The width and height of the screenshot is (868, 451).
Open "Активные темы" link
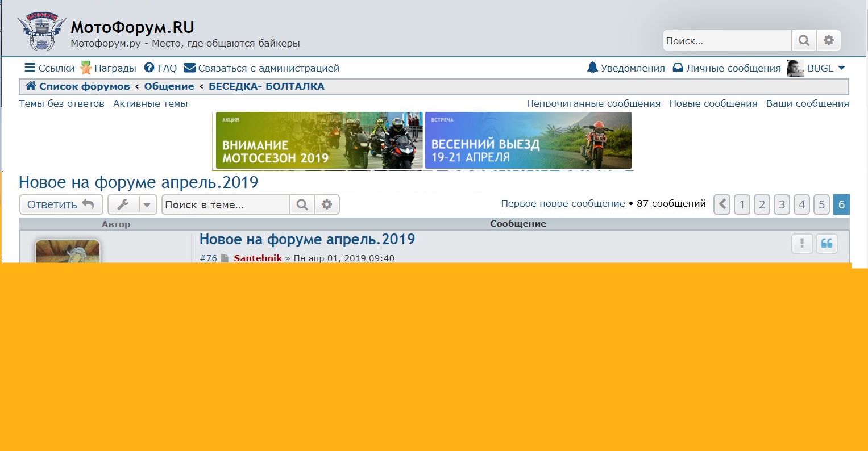point(150,103)
